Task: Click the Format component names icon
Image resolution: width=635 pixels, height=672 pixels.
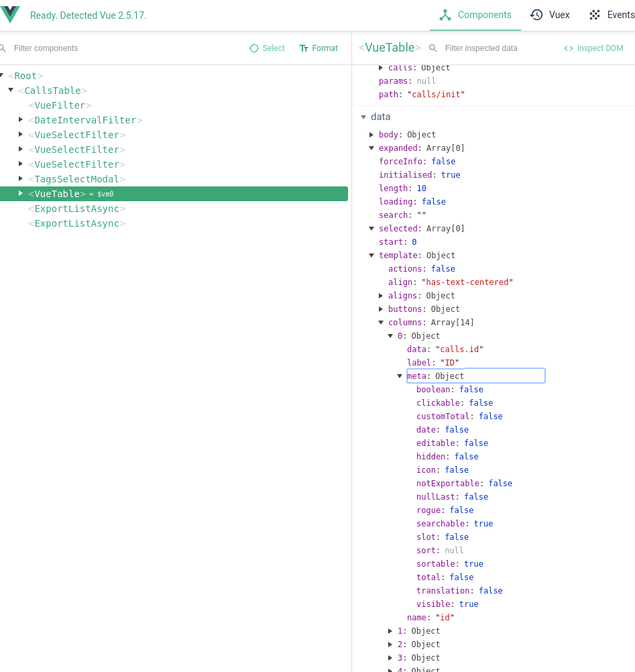Action: click(x=303, y=48)
